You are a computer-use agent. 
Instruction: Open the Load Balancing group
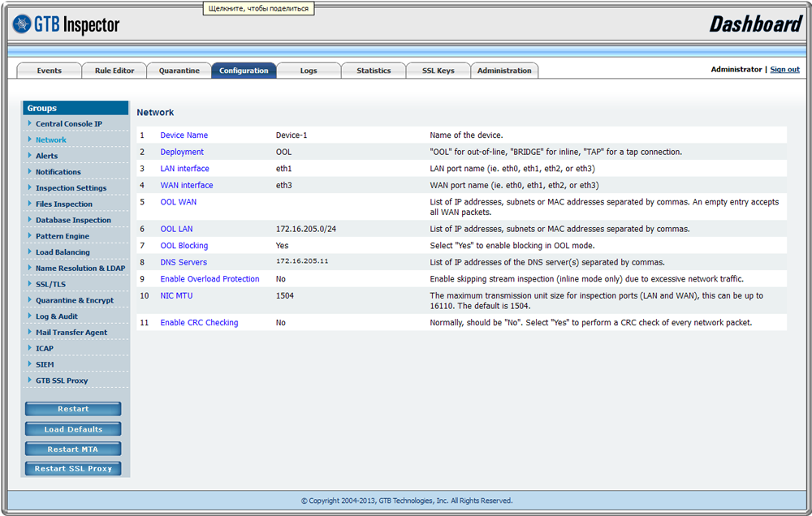pos(63,252)
